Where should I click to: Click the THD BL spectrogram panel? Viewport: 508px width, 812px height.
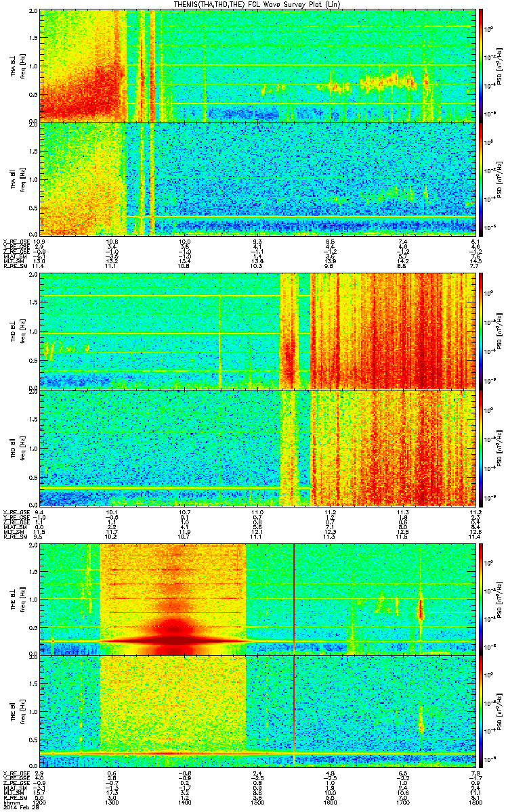[257, 331]
